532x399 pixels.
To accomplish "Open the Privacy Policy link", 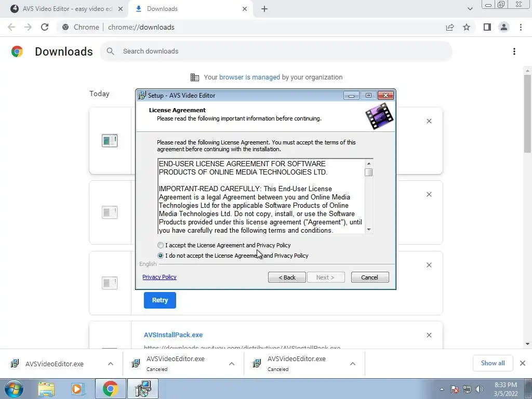I will coord(159,277).
